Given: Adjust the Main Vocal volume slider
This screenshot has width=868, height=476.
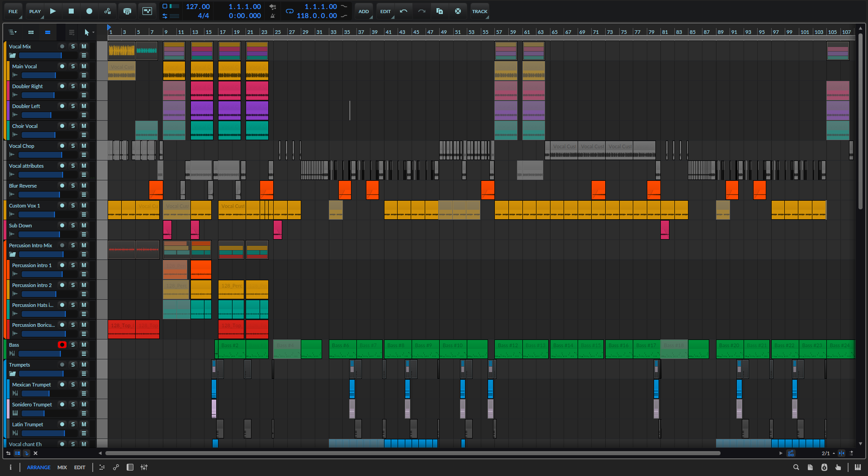Looking at the screenshot, I should [49, 75].
